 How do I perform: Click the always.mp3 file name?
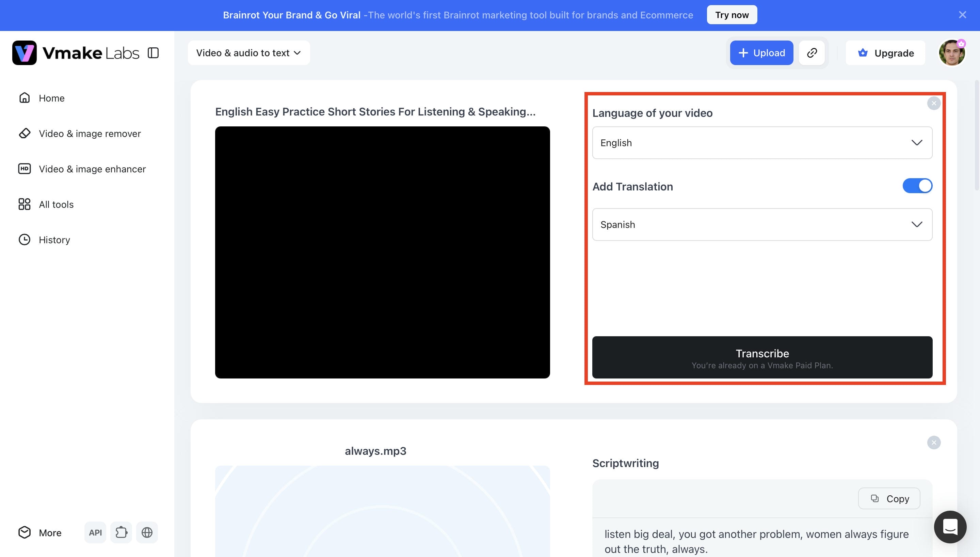tap(375, 451)
